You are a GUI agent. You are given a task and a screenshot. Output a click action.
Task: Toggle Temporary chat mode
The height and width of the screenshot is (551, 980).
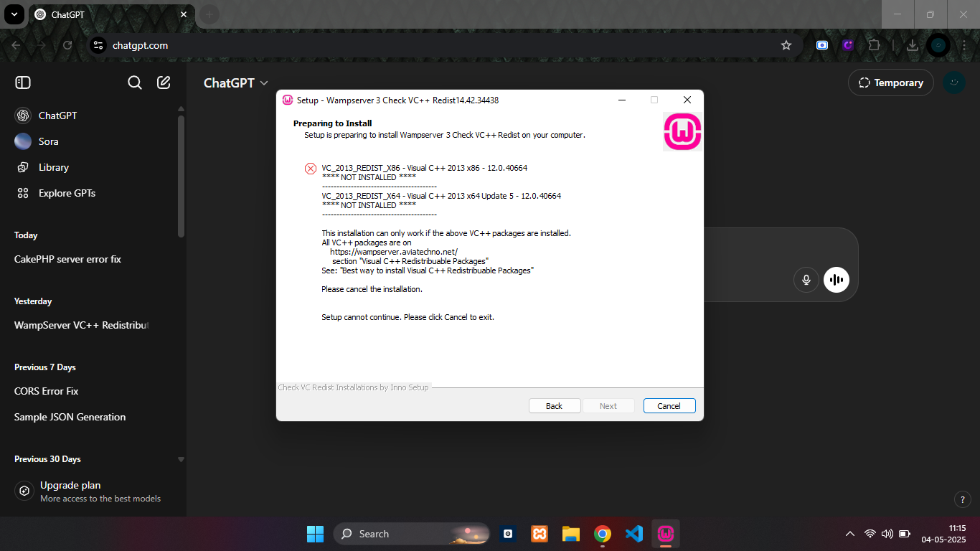[x=890, y=83]
